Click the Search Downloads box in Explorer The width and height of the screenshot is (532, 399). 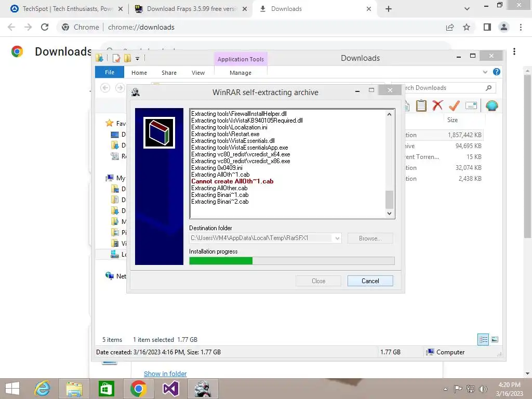click(444, 88)
